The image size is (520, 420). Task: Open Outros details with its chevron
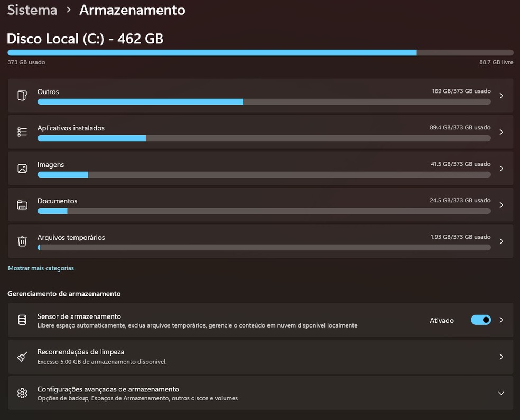click(x=501, y=96)
